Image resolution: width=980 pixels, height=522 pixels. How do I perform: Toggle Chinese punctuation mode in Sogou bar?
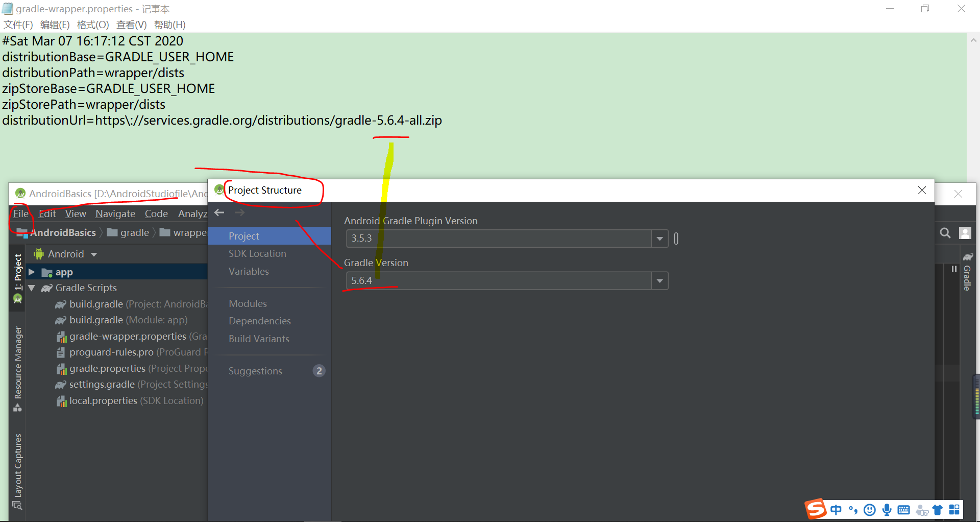(x=853, y=510)
